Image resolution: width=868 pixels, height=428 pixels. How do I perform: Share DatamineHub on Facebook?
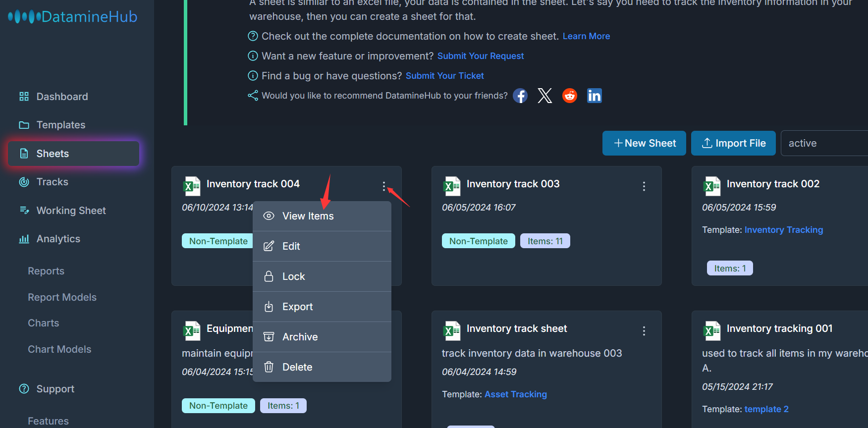[520, 96]
